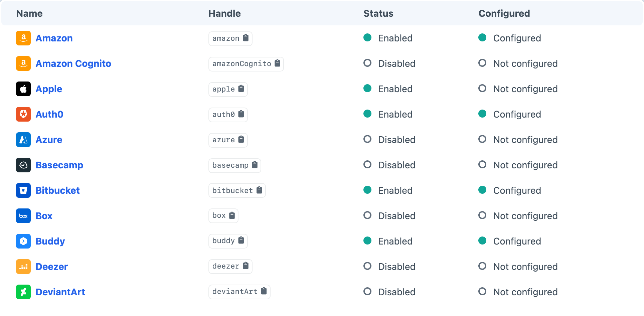Screen dimensions: 644x316
Task: Click the Bitbucket logo icon
Action: coord(23,190)
